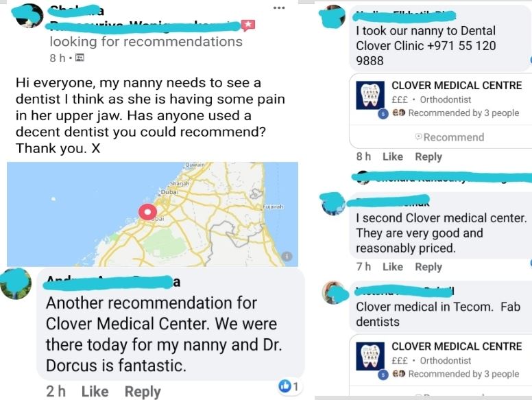Viewport: 532px width, 400px height.
Task: Reply to the Dr. Dorcus comment
Action: pos(143,392)
